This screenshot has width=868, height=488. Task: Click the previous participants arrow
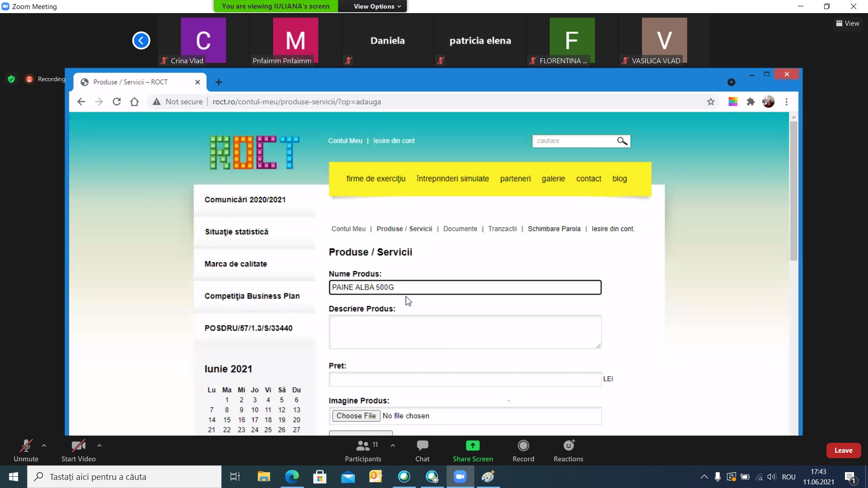141,41
